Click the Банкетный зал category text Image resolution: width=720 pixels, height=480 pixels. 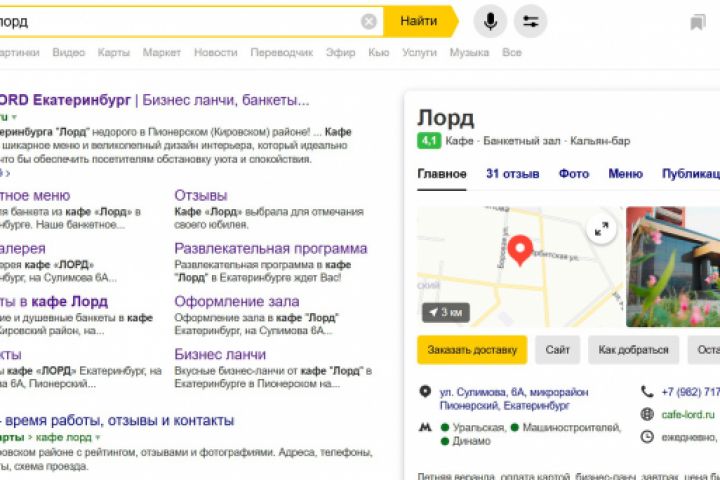tap(522, 141)
